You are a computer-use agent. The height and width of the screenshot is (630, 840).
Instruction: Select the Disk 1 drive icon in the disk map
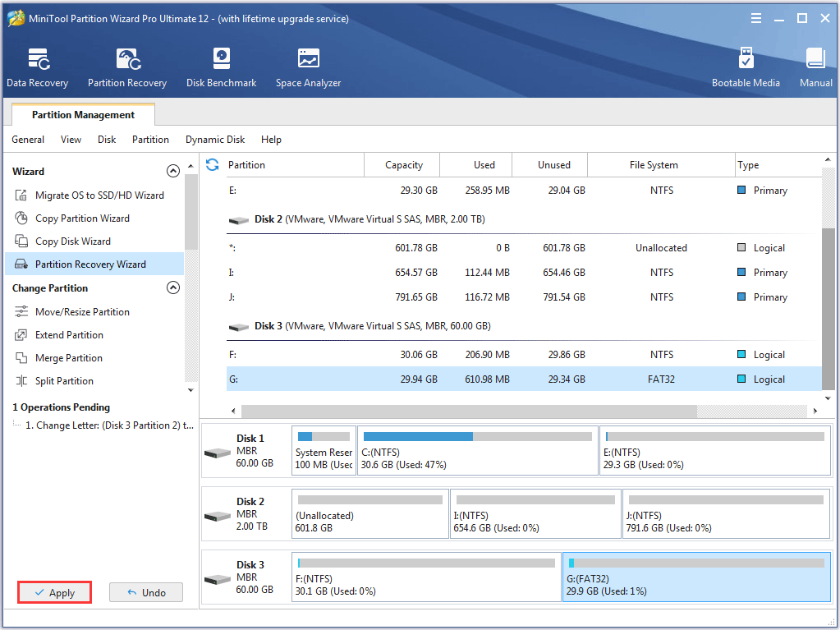pyautogui.click(x=218, y=453)
